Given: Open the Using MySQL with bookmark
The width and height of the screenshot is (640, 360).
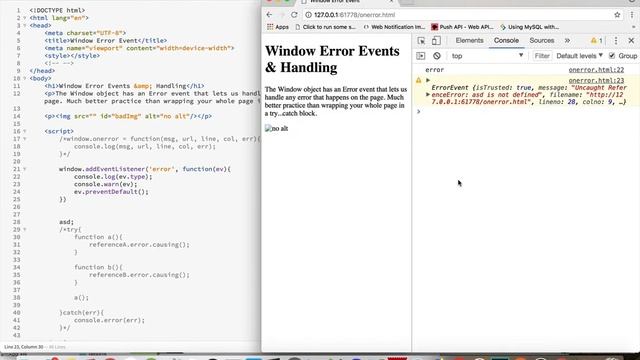Looking at the screenshot, I should (530, 27).
